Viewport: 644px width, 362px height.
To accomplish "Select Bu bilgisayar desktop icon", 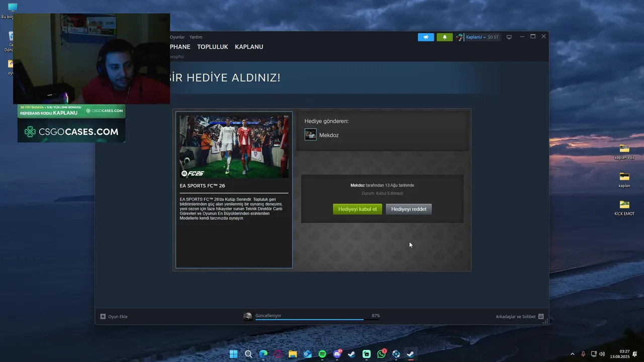I will coord(12,11).
